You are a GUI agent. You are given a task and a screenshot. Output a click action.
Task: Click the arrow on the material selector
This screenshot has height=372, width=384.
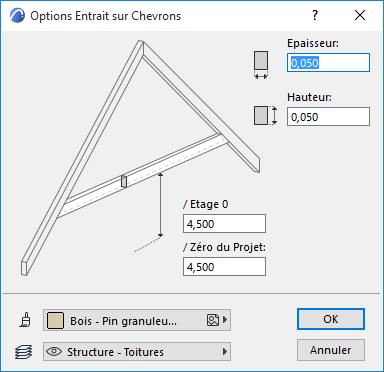(225, 320)
